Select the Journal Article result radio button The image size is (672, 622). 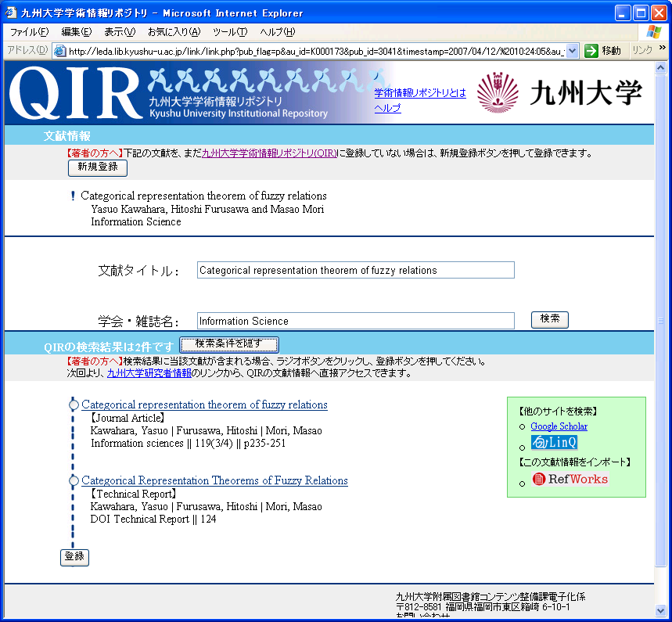click(x=74, y=405)
